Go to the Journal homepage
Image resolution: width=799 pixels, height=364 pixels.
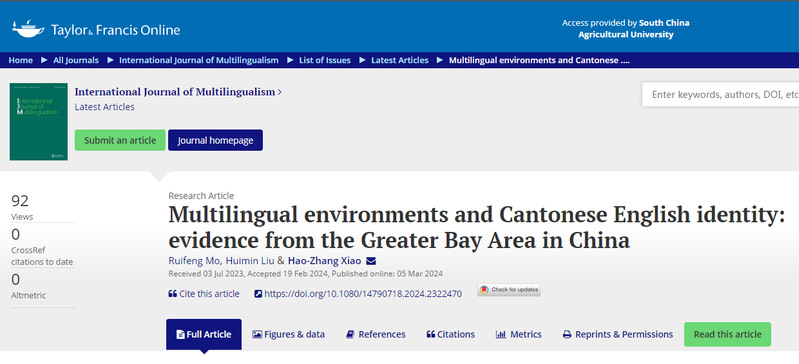coord(216,140)
